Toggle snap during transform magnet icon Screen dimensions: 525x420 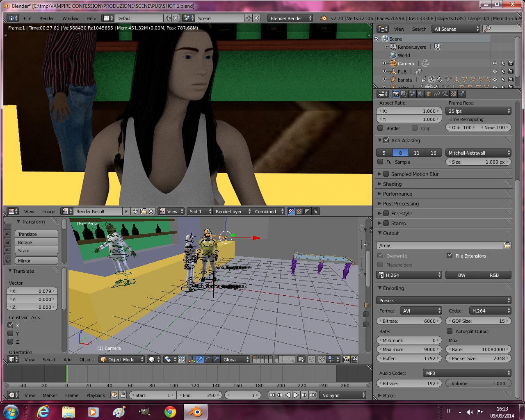pos(322,359)
